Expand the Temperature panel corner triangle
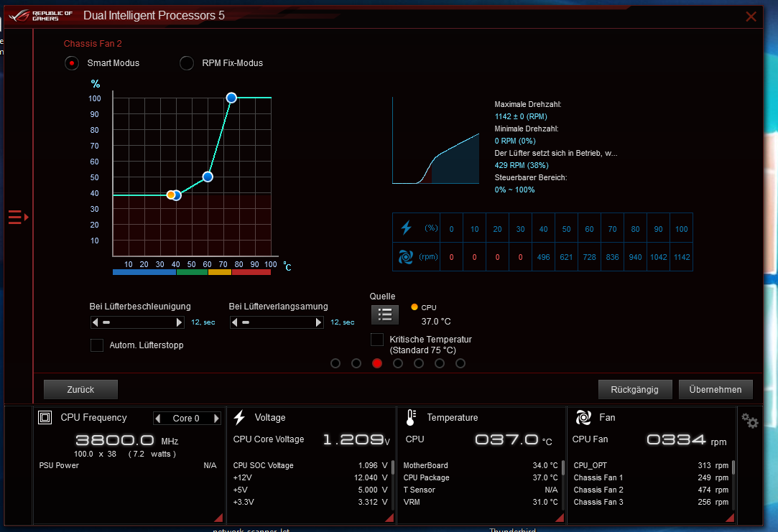Viewport: 778px width, 532px height. 560,518
